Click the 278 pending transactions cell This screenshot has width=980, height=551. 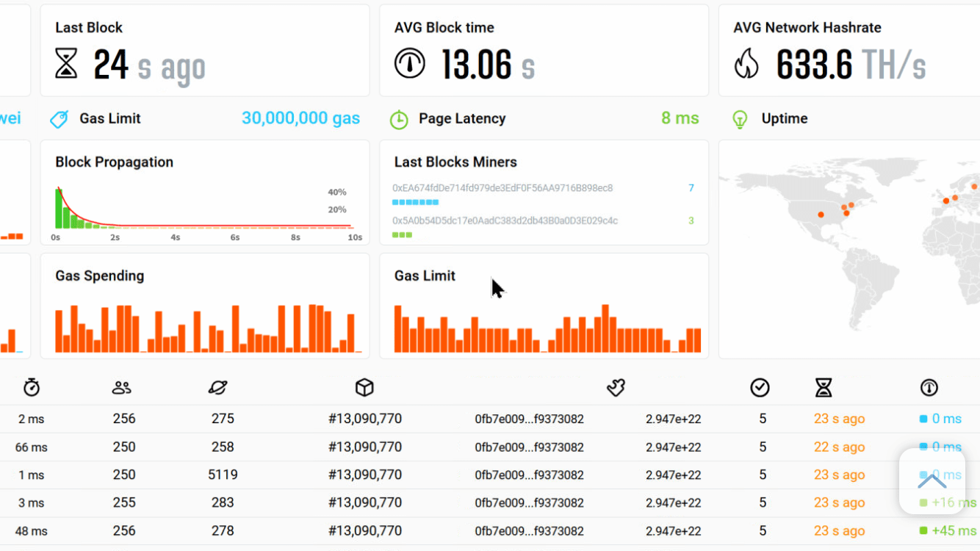pos(223,530)
